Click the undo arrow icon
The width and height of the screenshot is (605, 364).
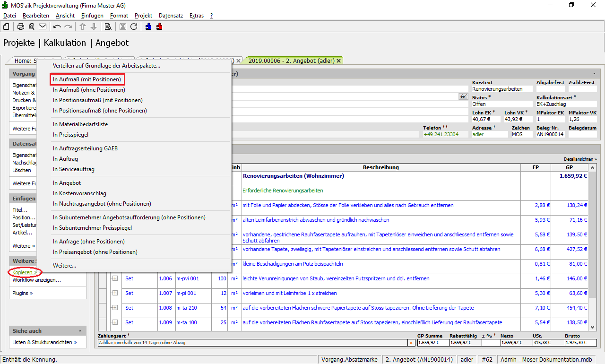tap(57, 26)
